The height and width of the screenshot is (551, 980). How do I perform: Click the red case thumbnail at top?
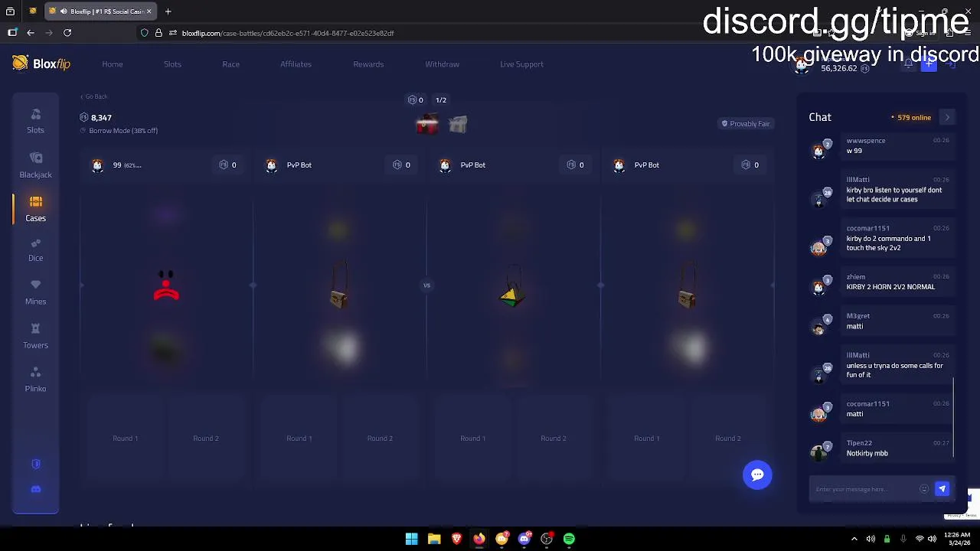[427, 124]
